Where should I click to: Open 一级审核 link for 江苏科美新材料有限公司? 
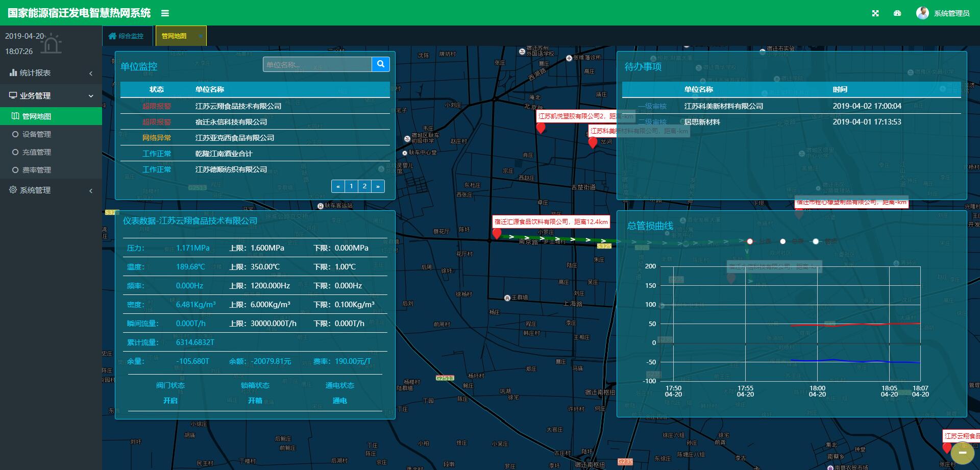tap(652, 106)
